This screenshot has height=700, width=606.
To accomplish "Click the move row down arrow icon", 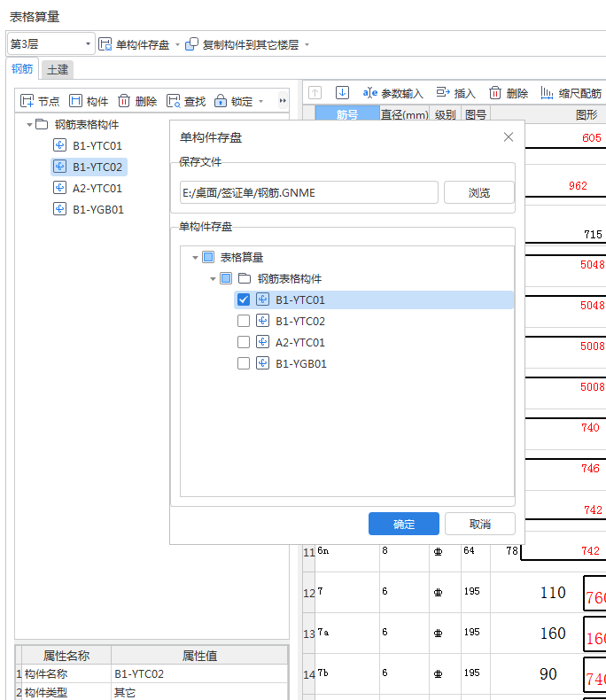I will [342, 93].
